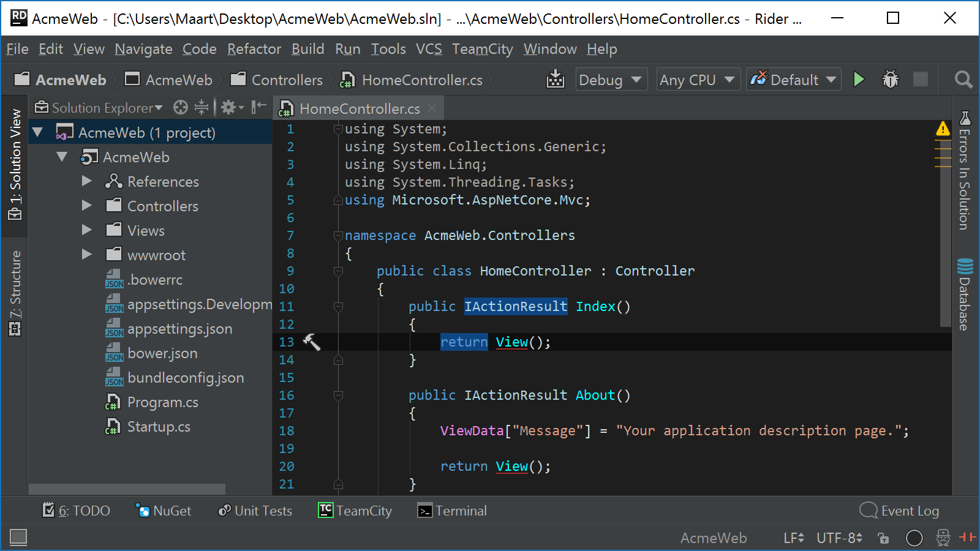This screenshot has width=980, height=551.
Task: Open the Default run configuration dropdown
Action: point(793,80)
